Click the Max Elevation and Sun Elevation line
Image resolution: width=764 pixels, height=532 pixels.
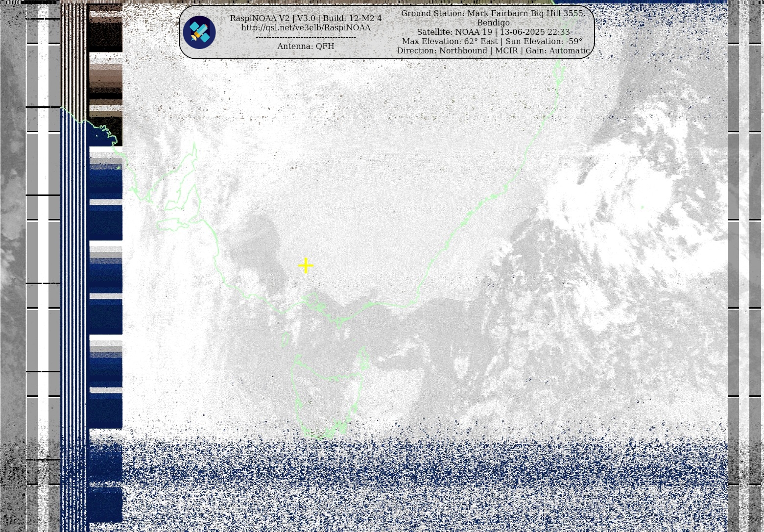493,41
